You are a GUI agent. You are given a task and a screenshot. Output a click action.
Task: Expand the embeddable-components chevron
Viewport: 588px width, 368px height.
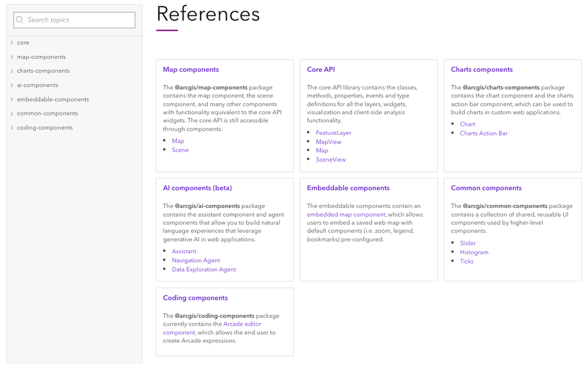coord(12,100)
